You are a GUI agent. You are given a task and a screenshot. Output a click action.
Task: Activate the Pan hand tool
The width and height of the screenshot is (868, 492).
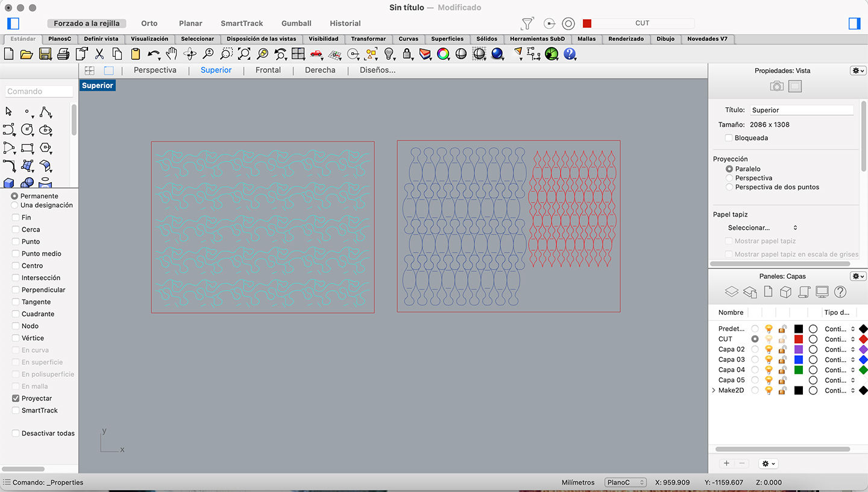pos(172,54)
